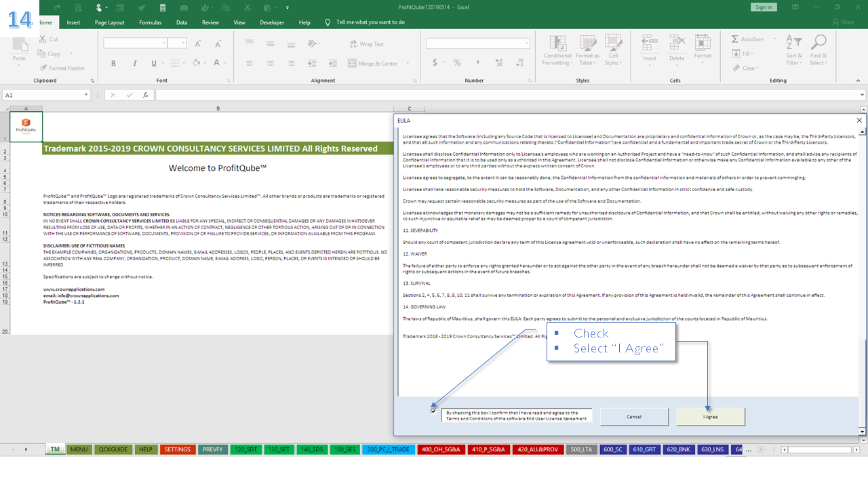Click Cancel in the EULA dialog
The width and height of the screenshot is (868, 488).
click(x=634, y=417)
